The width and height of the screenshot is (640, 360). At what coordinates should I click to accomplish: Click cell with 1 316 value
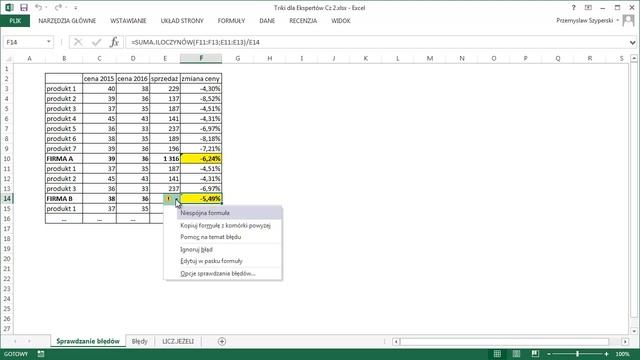pos(165,159)
